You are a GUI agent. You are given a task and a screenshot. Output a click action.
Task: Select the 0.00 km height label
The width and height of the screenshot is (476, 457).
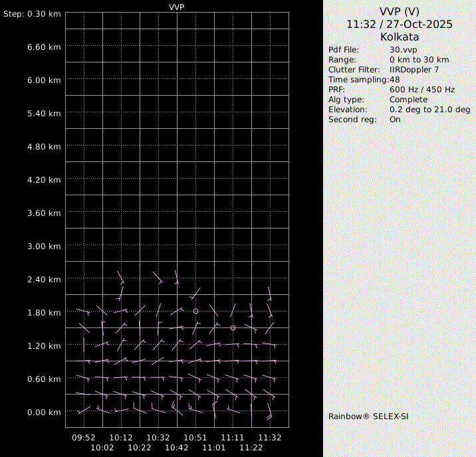click(45, 412)
